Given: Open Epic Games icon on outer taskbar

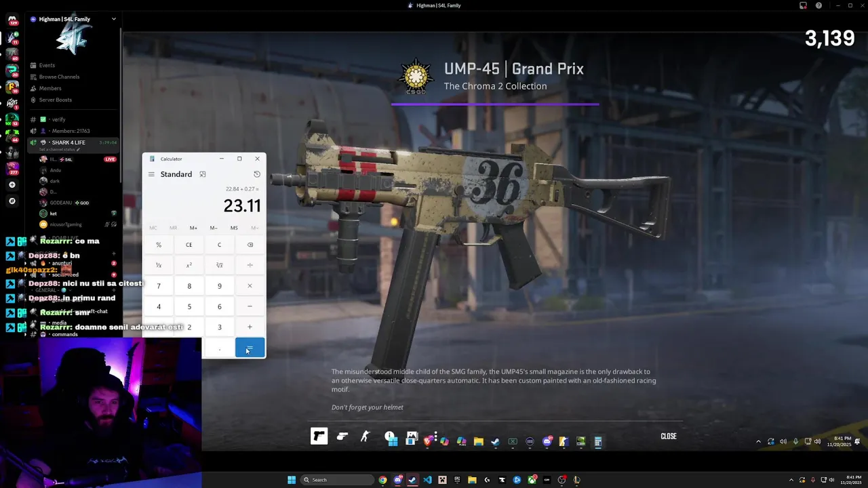Looking at the screenshot, I should click(457, 480).
